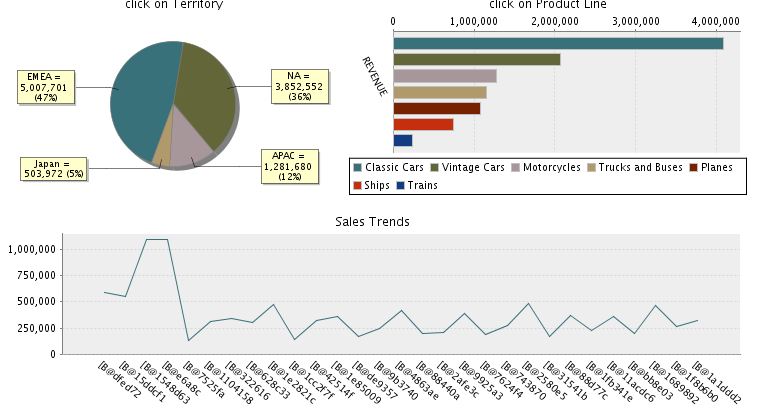Image resolution: width=762 pixels, height=409 pixels.
Task: Click the blue Trains revenue bar
Action: tap(402, 140)
